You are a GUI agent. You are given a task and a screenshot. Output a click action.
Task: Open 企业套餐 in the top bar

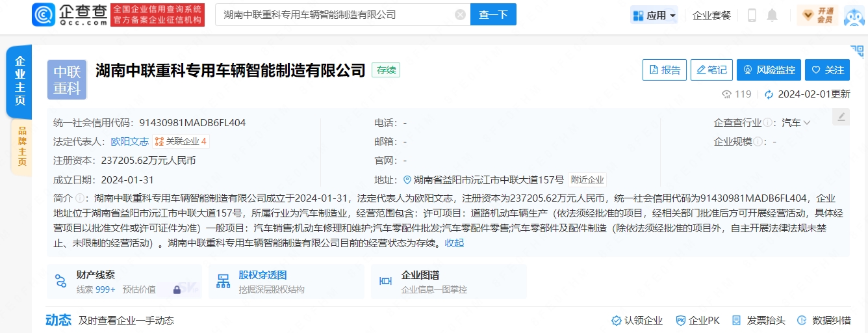[x=711, y=15]
